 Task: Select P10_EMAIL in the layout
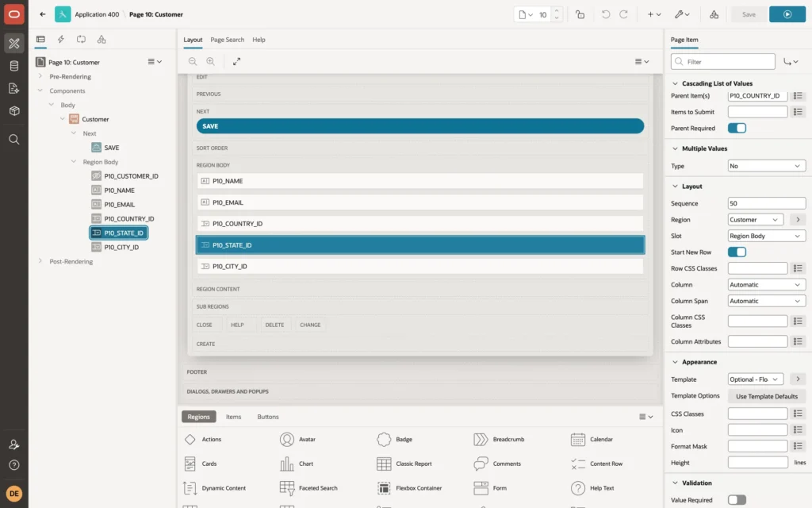[x=420, y=202]
